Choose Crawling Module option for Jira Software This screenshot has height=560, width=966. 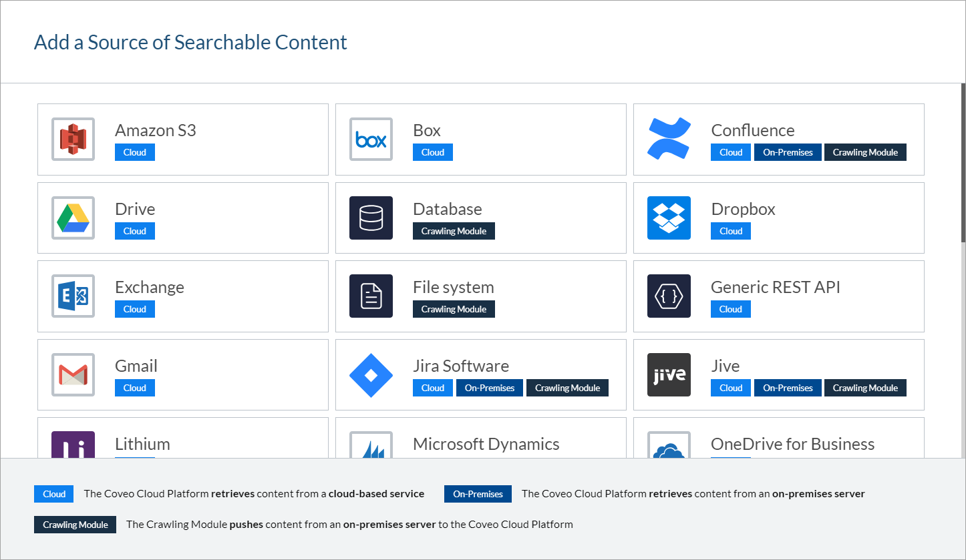pyautogui.click(x=567, y=388)
